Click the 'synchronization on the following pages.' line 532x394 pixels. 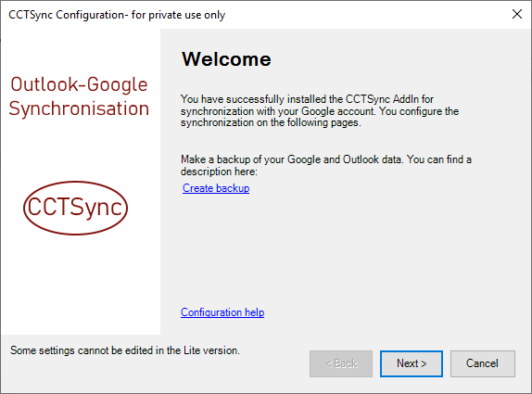(271, 122)
